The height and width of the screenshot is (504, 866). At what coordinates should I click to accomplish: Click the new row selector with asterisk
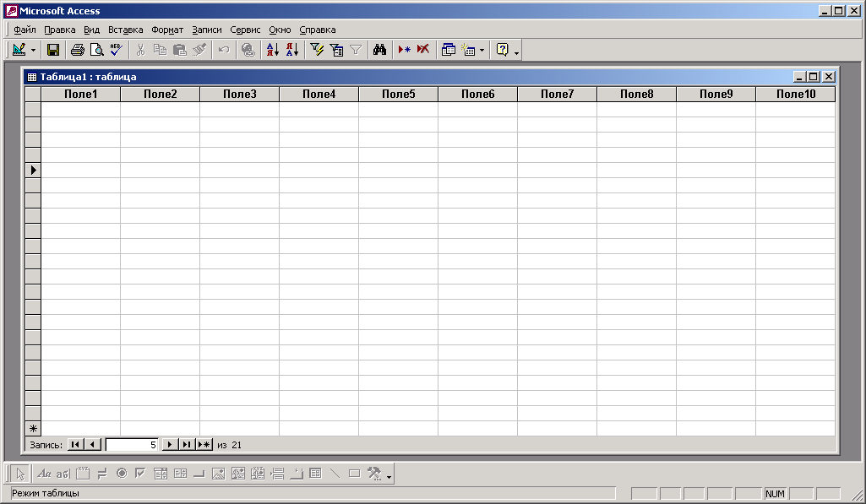coord(33,428)
